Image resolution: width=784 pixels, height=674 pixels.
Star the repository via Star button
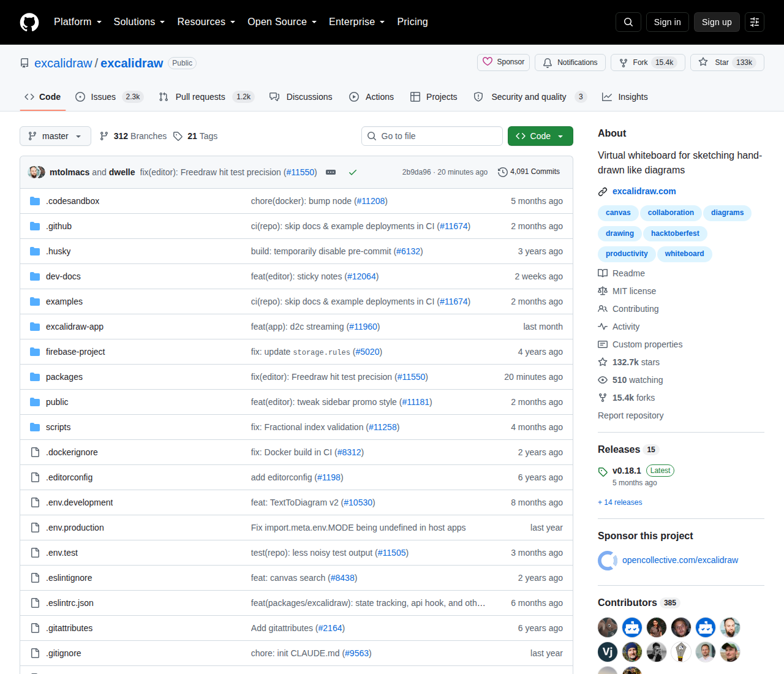coord(727,62)
